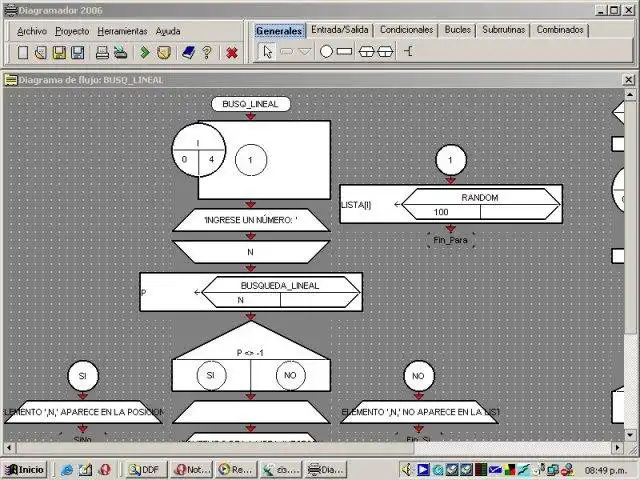640x480 pixels.
Task: Launch Internet Explorer from quick launch
Action: 67,470
